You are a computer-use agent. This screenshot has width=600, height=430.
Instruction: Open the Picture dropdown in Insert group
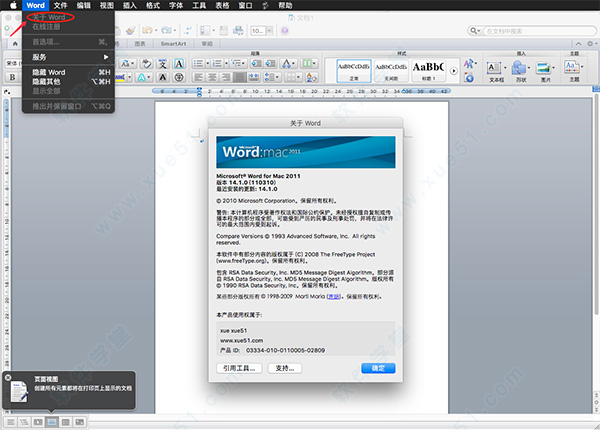[x=553, y=68]
